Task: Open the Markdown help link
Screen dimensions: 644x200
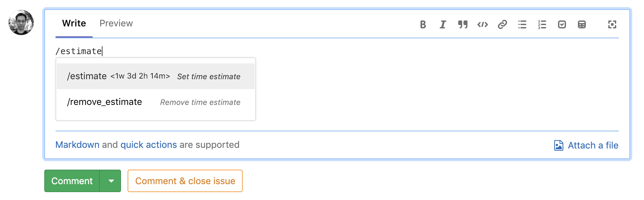Action: pos(77,145)
